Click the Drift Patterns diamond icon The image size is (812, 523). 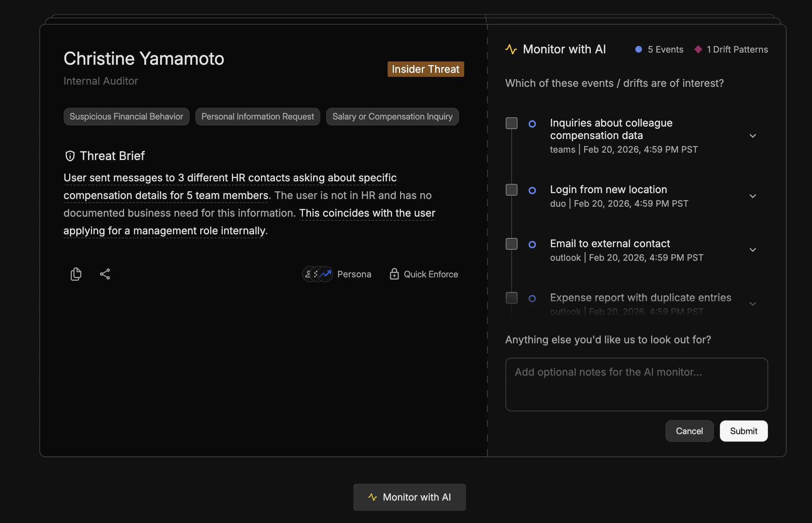(698, 49)
